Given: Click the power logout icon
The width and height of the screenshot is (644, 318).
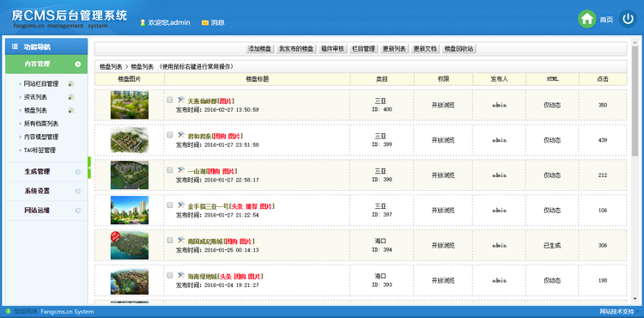Looking at the screenshot, I should 628,19.
